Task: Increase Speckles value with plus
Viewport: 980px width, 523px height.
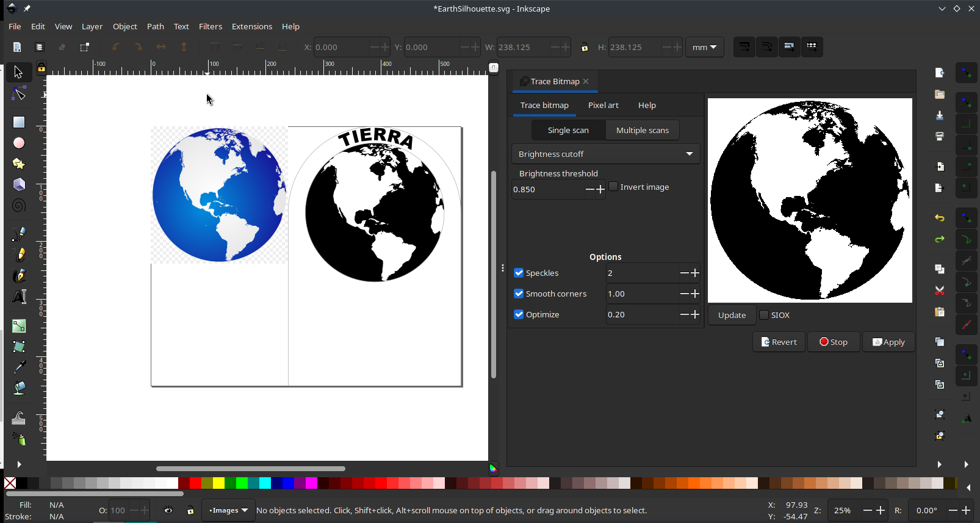Action: tap(695, 273)
